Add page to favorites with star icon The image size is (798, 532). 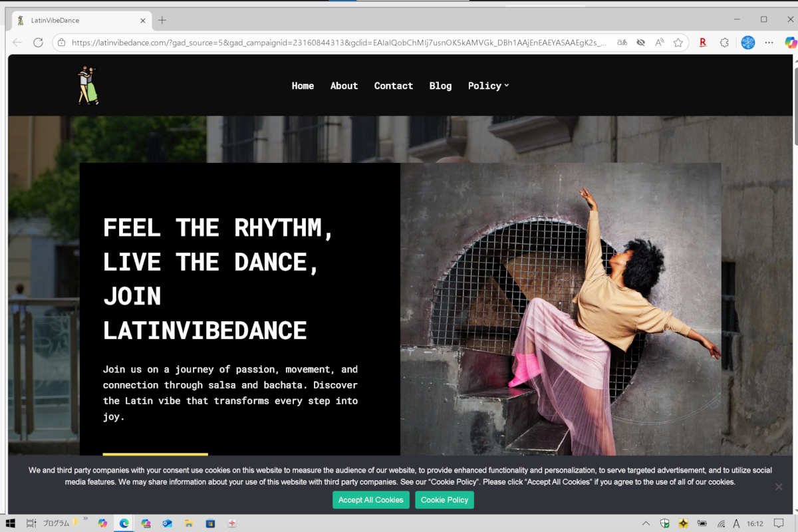pyautogui.click(x=678, y=43)
